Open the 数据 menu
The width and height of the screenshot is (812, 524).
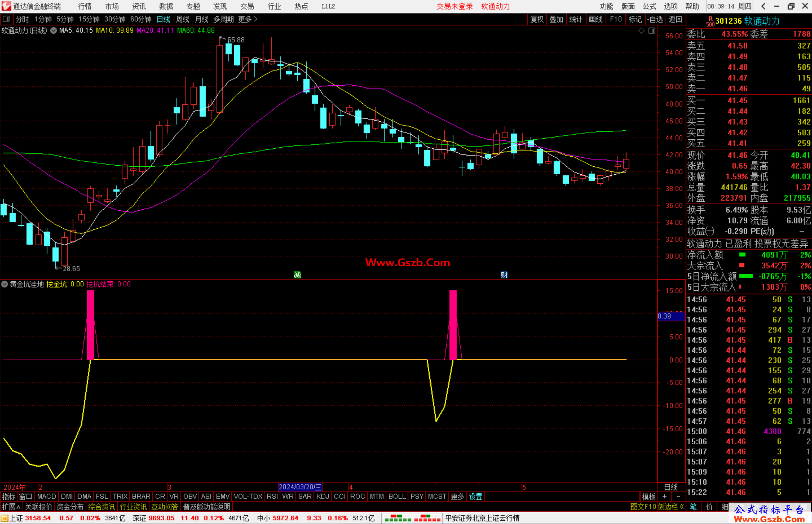[x=166, y=6]
